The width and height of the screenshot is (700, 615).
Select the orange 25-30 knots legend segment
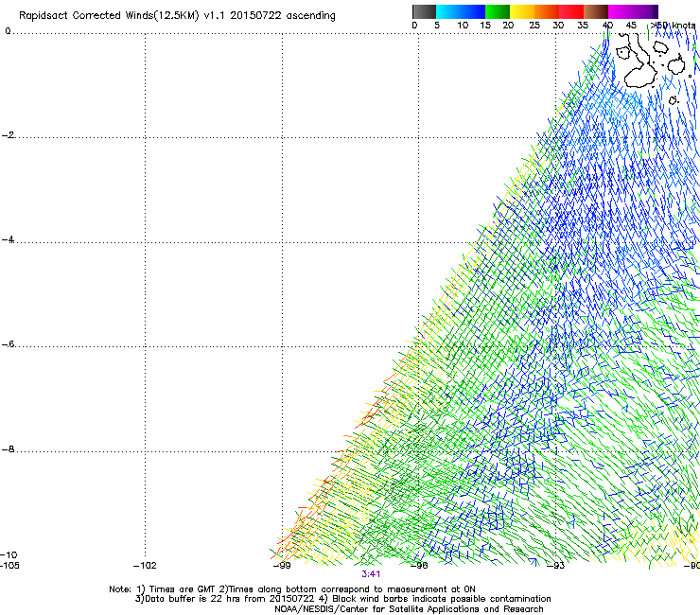[x=547, y=11]
